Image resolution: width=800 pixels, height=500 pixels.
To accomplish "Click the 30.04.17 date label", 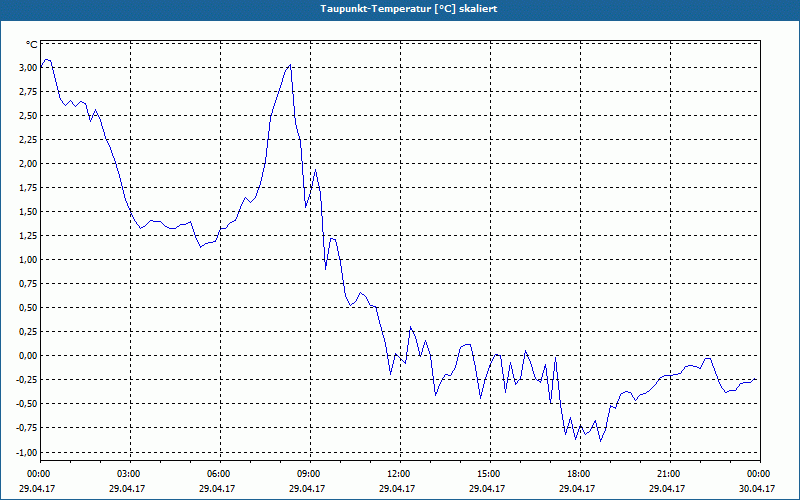I will coord(757,488).
